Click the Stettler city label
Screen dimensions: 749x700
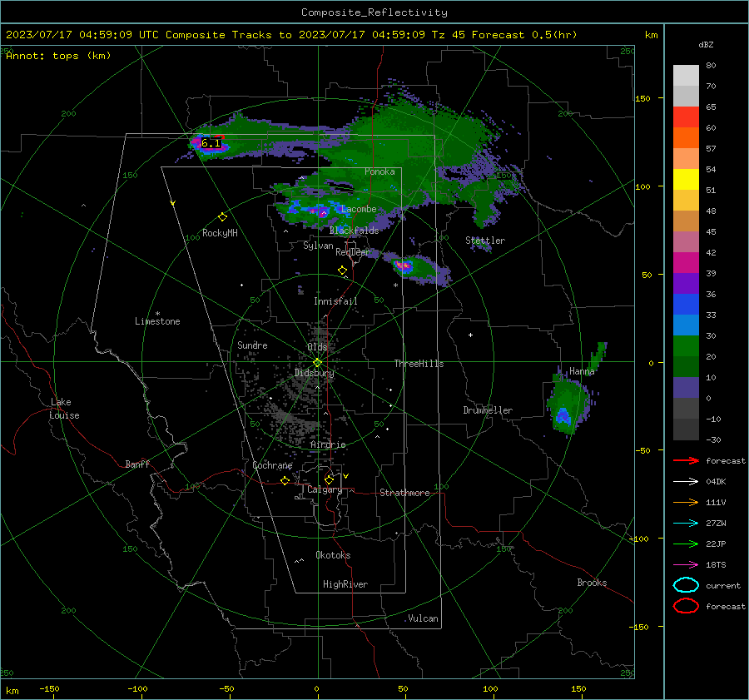coord(485,241)
